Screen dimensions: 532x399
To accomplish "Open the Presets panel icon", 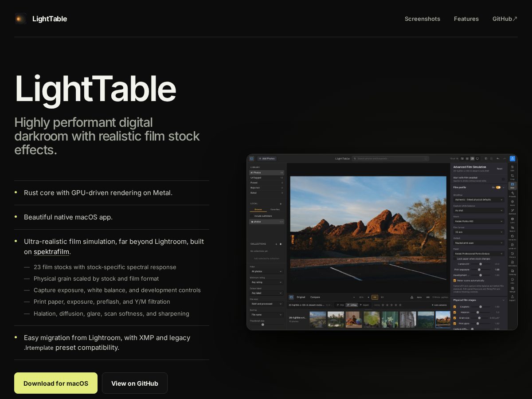I will (512, 193).
